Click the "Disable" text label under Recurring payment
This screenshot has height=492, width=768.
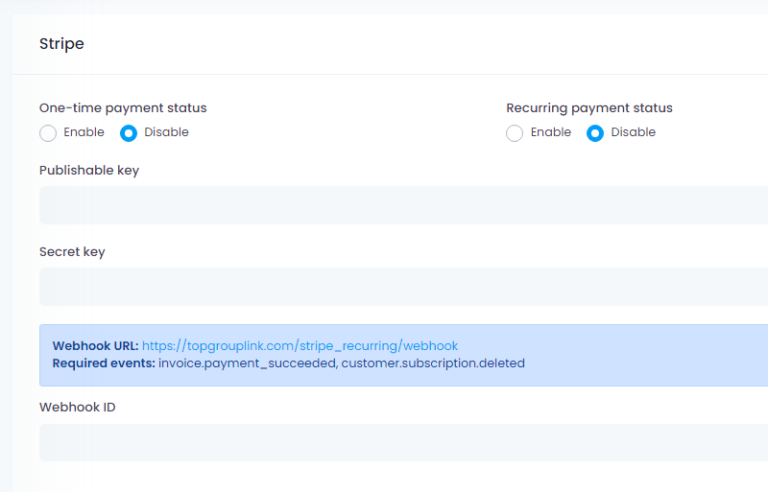(x=633, y=132)
